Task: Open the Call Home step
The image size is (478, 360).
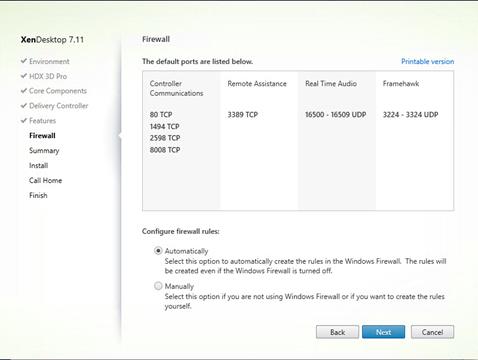Action: (x=45, y=180)
